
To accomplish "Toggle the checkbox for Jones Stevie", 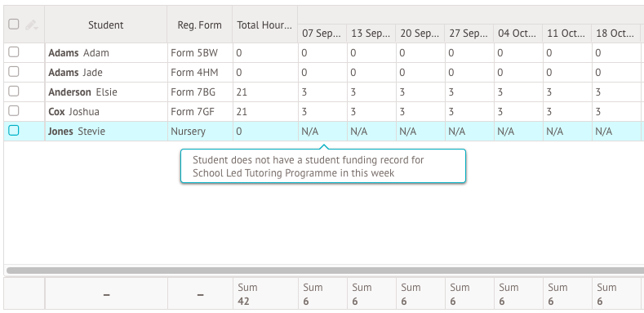I will [x=14, y=131].
